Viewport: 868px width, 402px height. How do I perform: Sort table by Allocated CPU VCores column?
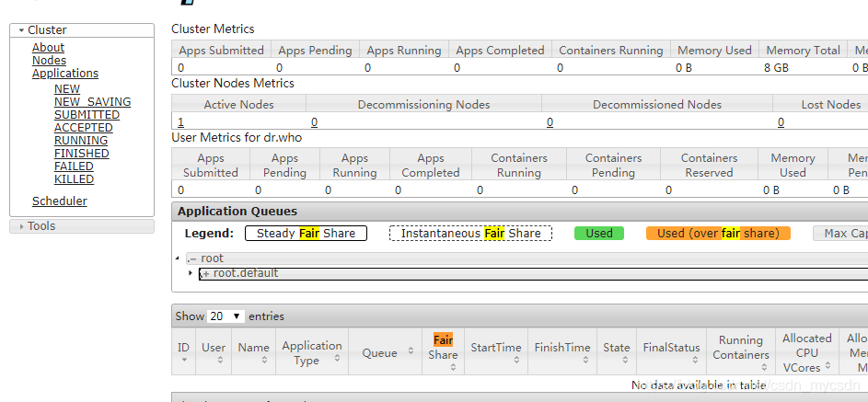807,351
